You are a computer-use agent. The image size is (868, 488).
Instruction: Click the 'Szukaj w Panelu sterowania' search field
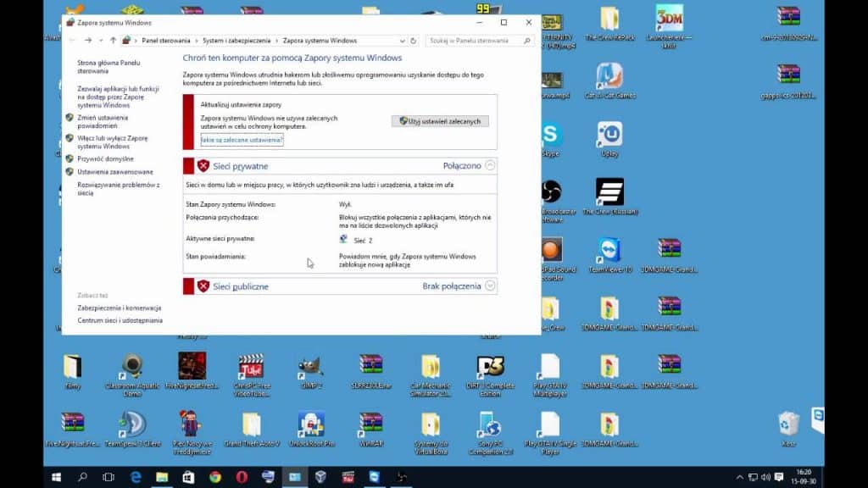[x=480, y=41]
